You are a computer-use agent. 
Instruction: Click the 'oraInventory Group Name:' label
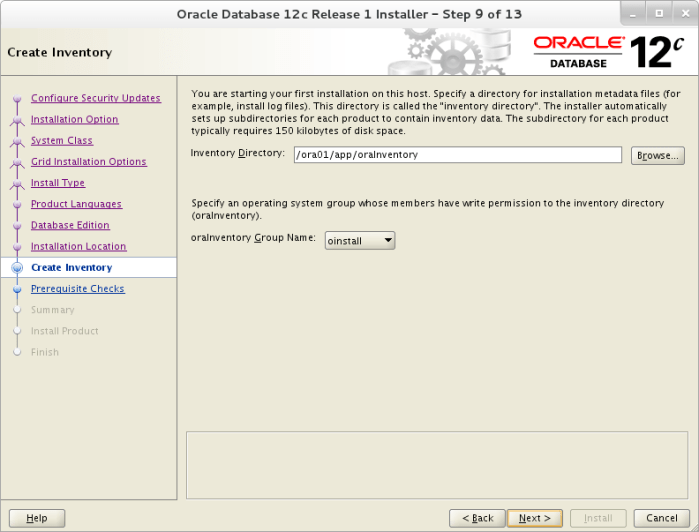click(x=253, y=238)
